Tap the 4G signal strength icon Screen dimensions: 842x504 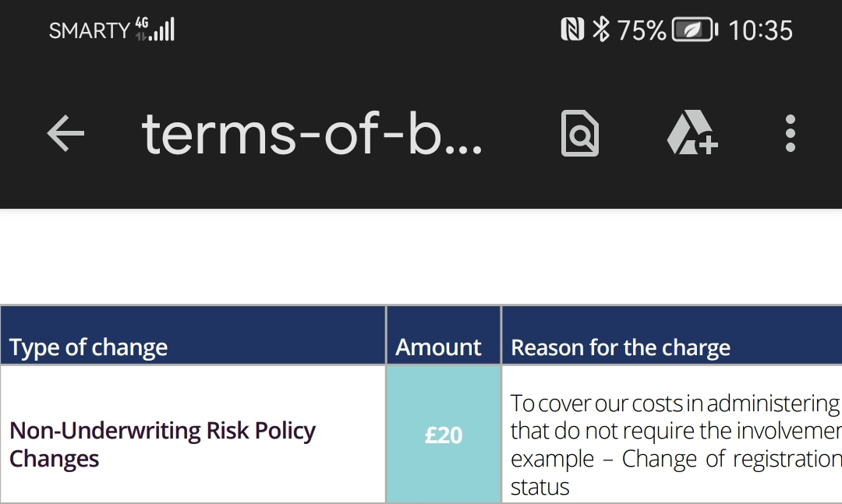(x=155, y=30)
